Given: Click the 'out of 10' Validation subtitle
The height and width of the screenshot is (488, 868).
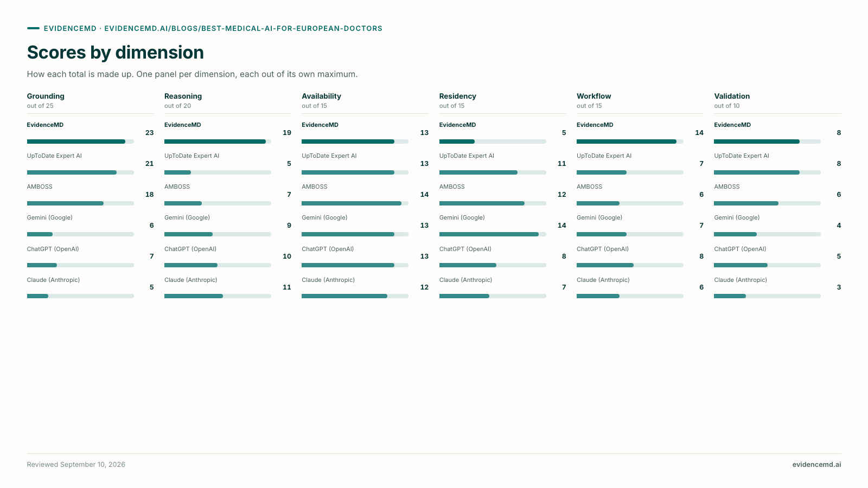Looking at the screenshot, I should (727, 106).
